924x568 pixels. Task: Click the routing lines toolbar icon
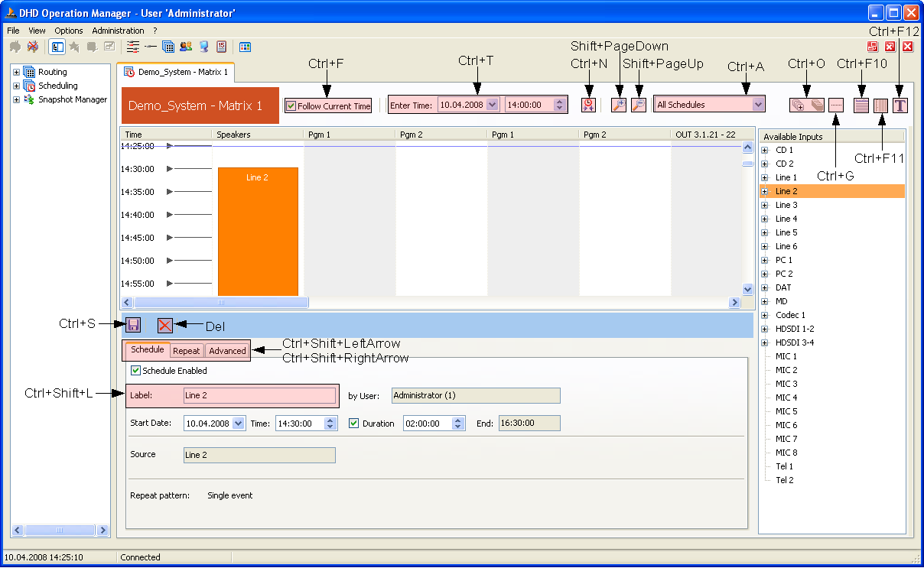133,47
